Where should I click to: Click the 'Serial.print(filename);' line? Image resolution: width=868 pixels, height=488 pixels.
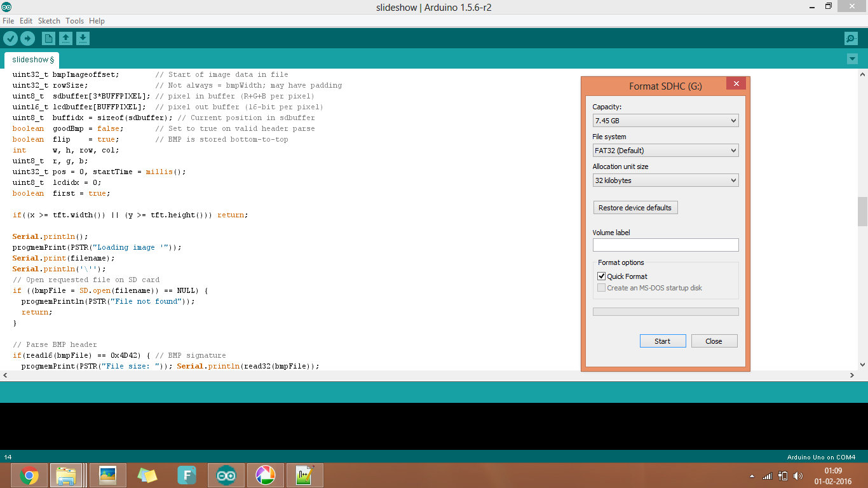64,258
